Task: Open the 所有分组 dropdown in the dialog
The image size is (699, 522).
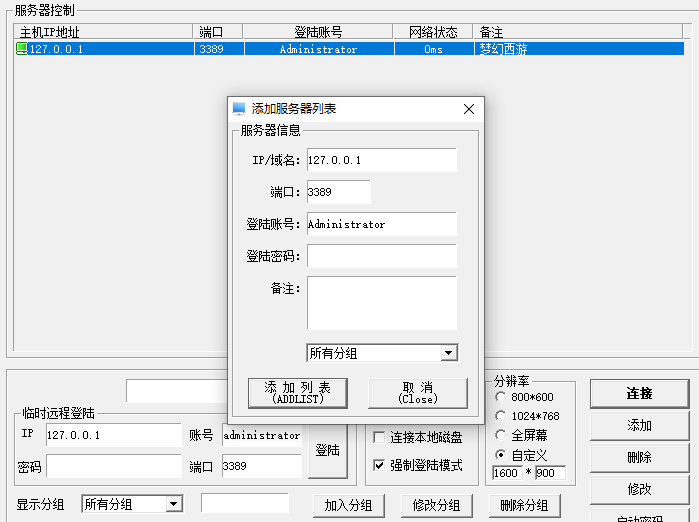Action: 449,353
